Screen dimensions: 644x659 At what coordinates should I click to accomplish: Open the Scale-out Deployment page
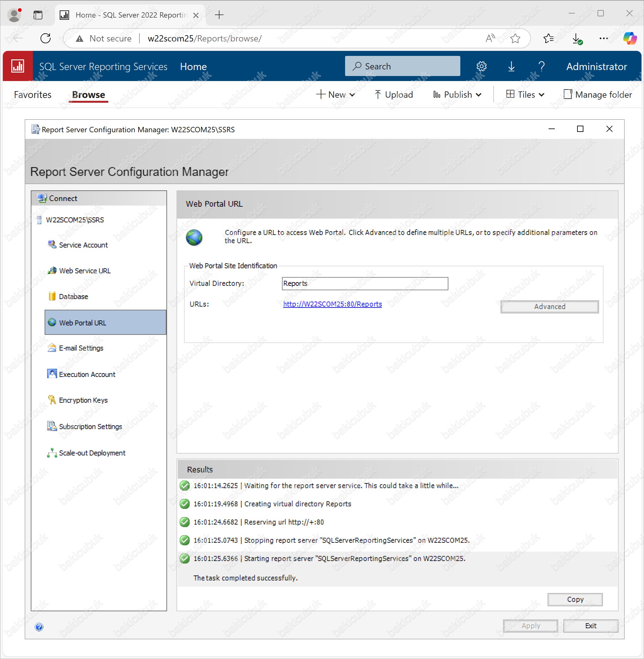click(92, 453)
